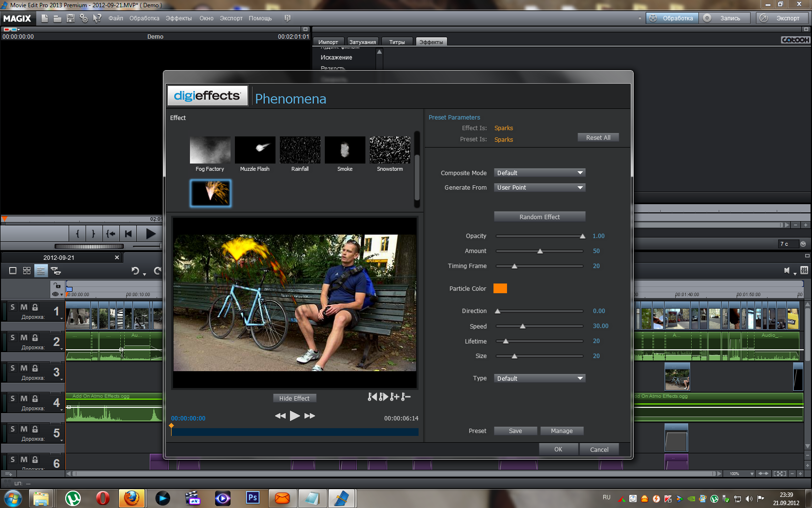
Task: Open the Composite Mode dropdown
Action: click(539, 173)
